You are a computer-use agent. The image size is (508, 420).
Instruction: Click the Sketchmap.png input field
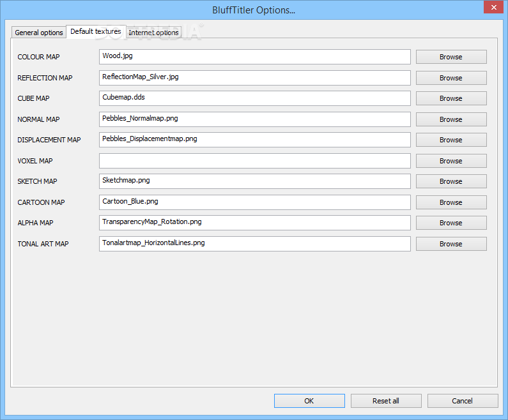255,181
